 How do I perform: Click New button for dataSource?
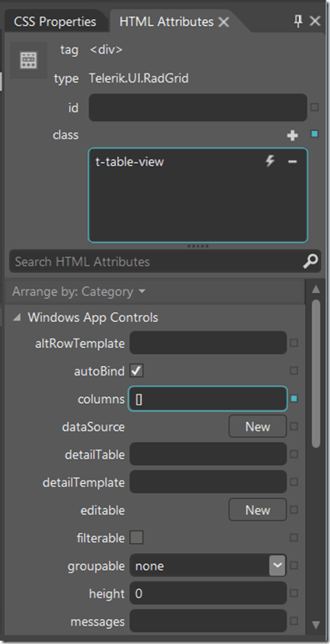coord(257,426)
